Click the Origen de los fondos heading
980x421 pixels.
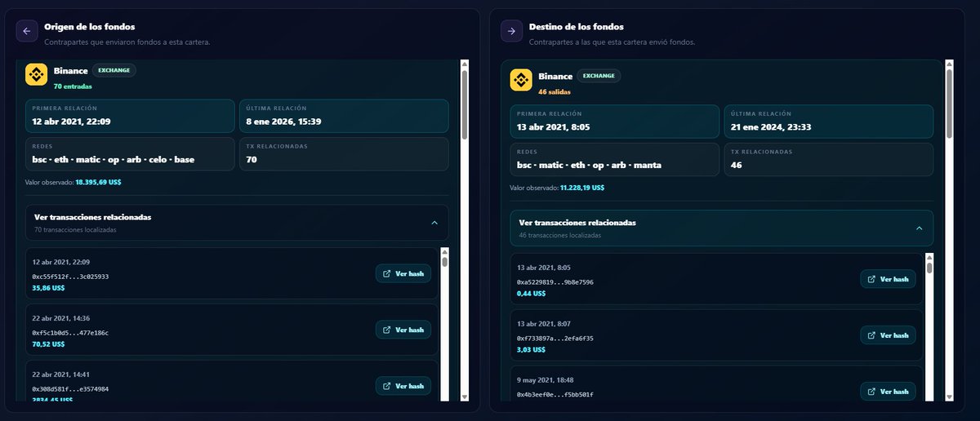[x=90, y=27]
